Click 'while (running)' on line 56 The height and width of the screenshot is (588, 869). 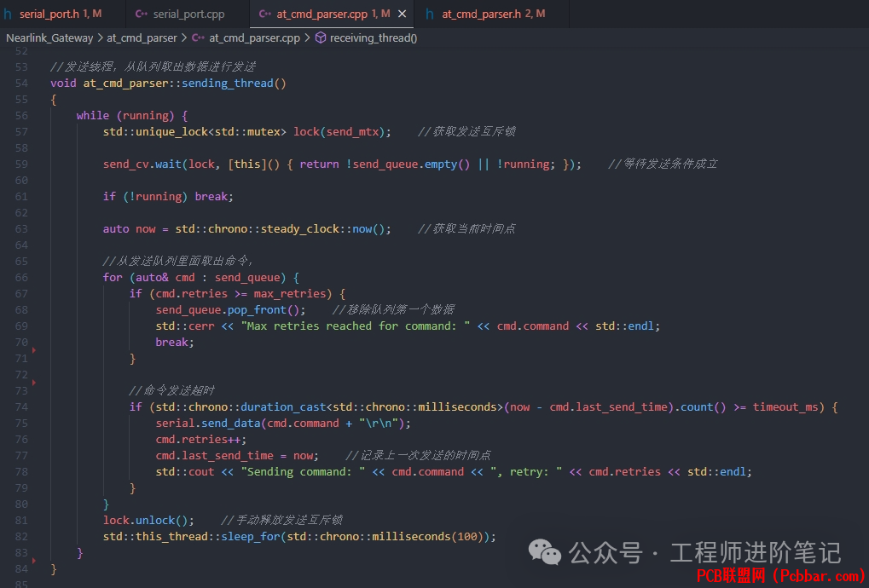pyautogui.click(x=125, y=115)
